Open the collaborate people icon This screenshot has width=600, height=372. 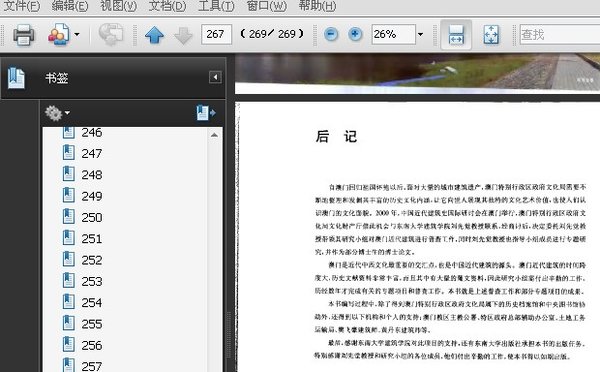pos(59,35)
